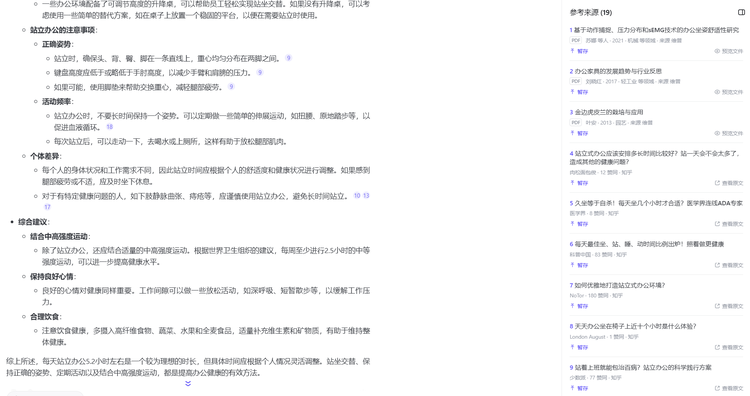Click citation 13 after 避免长时间站立
This screenshot has height=396, width=750.
(x=366, y=196)
